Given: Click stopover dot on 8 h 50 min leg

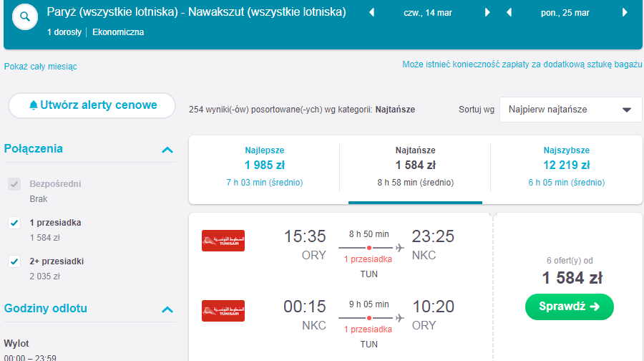Looking at the screenshot, I should point(369,248).
